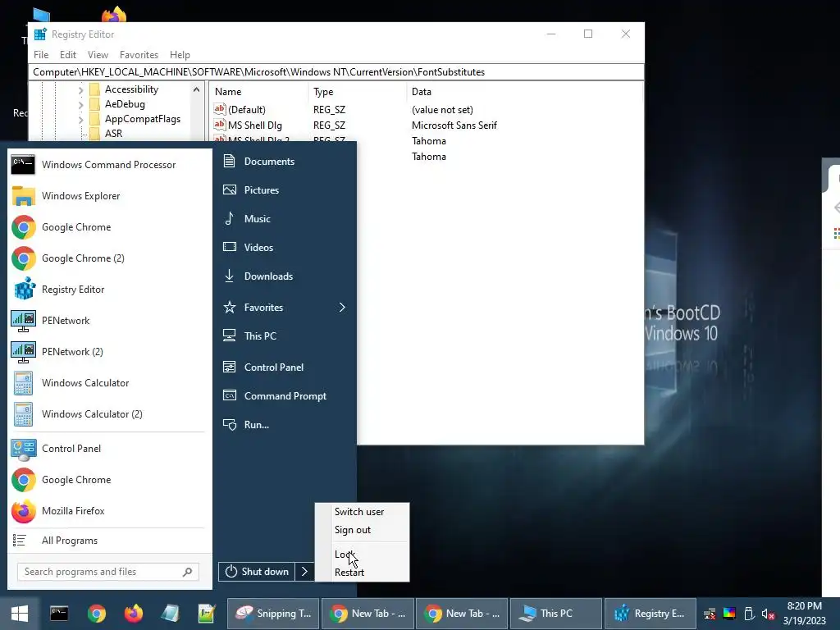Launch Windows Calculator (2) entry
The width and height of the screenshot is (840, 630).
(x=109, y=414)
